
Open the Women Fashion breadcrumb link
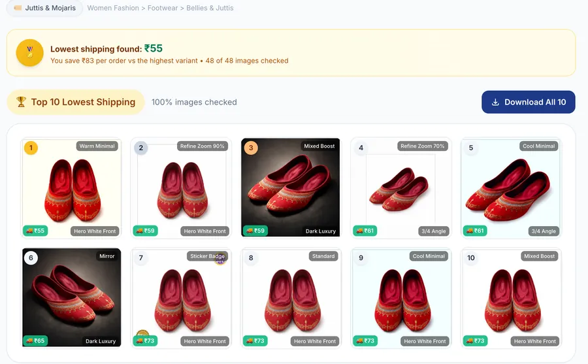(113, 8)
